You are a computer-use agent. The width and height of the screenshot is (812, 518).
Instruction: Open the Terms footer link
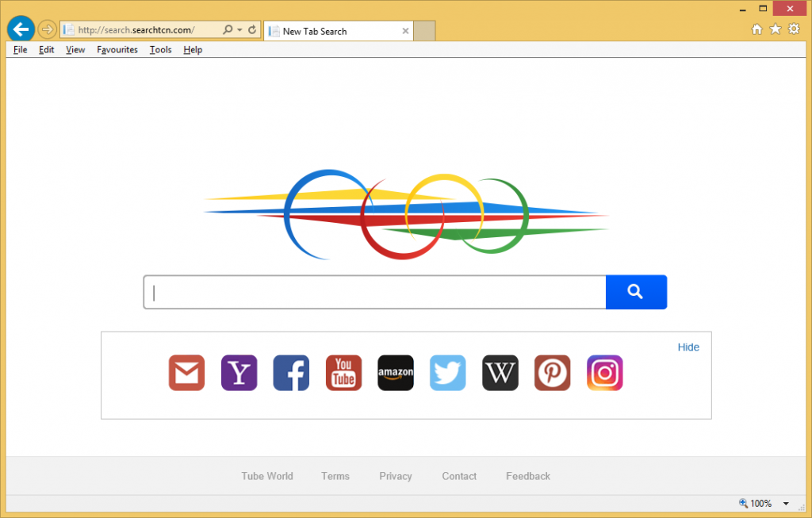click(x=335, y=476)
